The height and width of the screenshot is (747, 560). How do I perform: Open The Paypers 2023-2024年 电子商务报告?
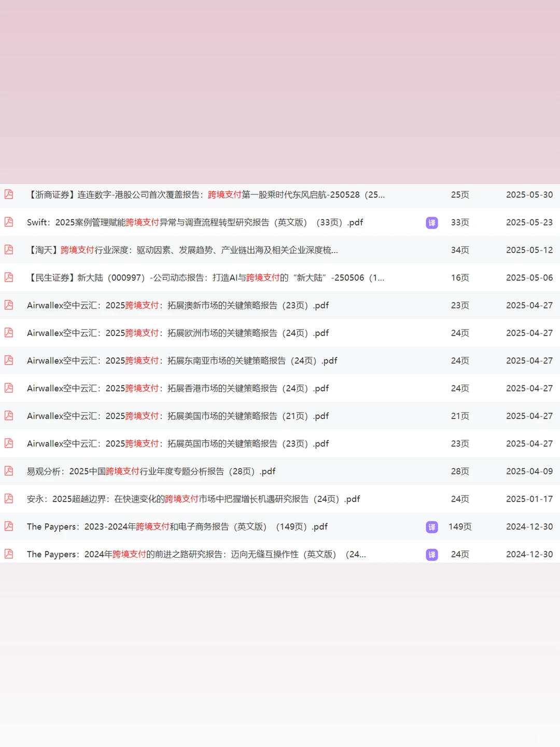point(177,527)
